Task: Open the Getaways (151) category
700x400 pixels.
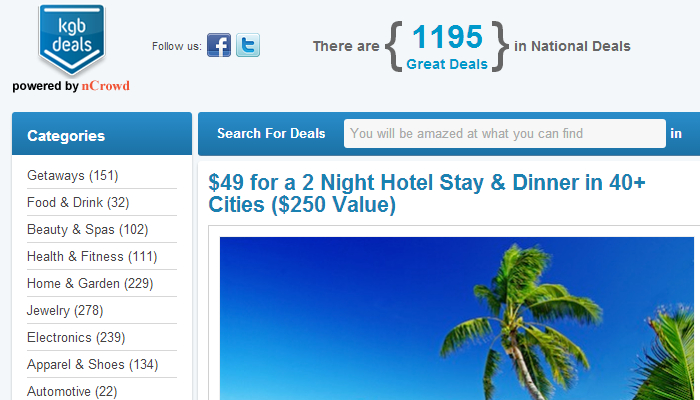Action: click(73, 175)
